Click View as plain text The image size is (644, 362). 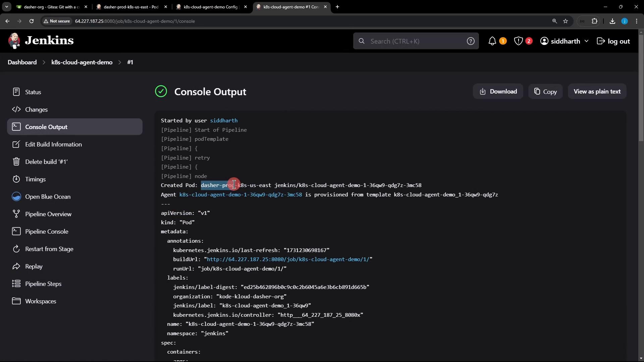click(597, 92)
